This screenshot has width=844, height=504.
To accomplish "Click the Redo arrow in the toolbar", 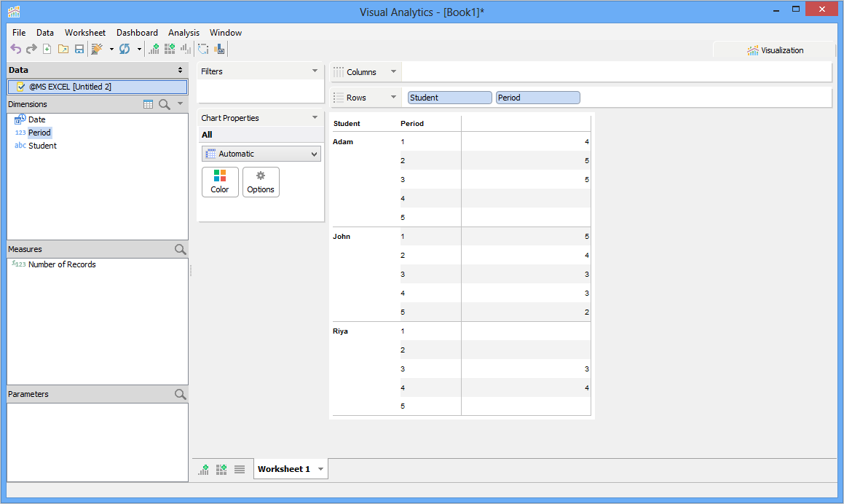I will point(32,49).
